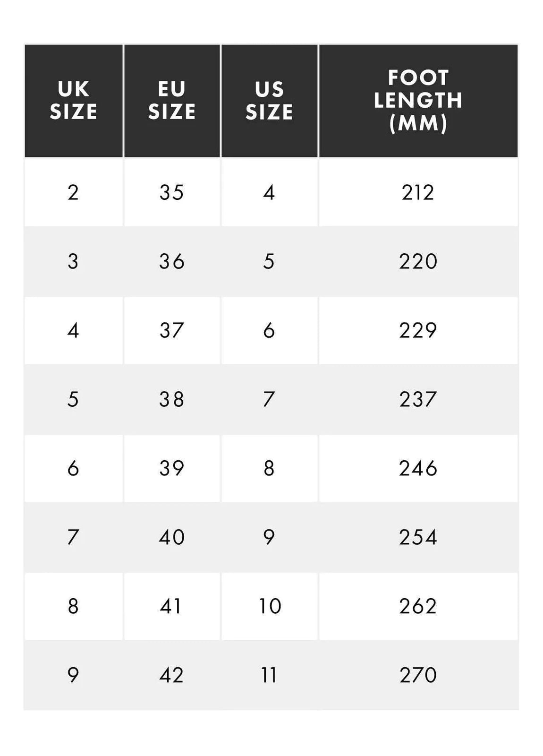The image size is (543, 756).
Task: Click the EU size 36 cell
Action: (172, 261)
